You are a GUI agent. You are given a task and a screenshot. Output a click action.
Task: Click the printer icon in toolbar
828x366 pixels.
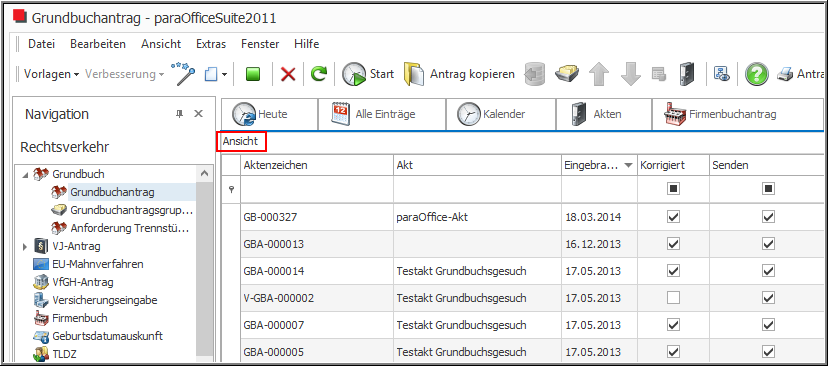pyautogui.click(x=785, y=74)
